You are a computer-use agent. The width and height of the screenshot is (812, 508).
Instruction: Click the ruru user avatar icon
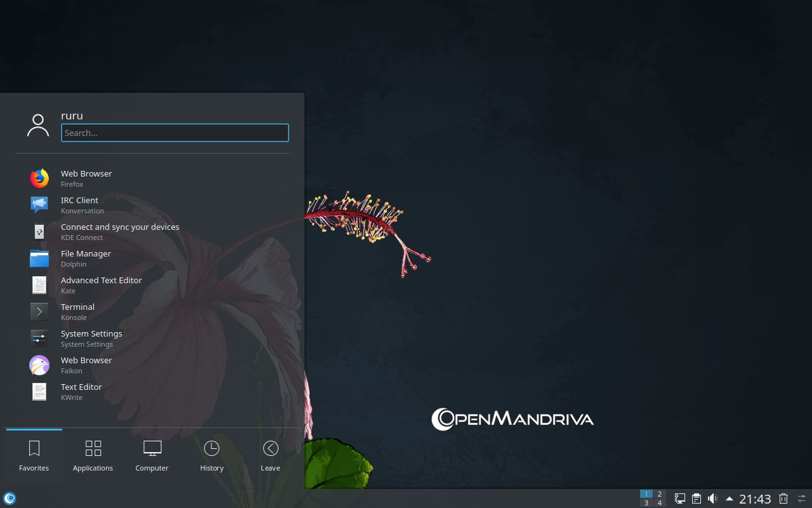38,126
